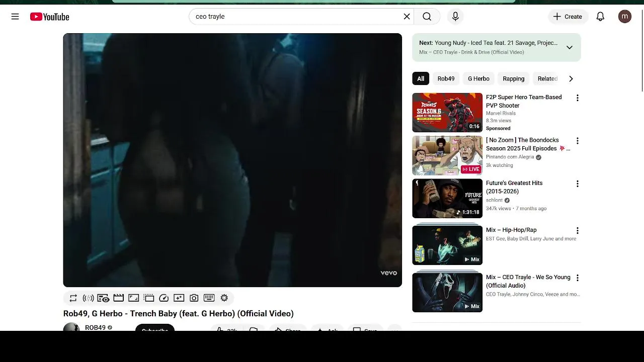The width and height of the screenshot is (644, 362).
Task: Open the hamburger guide menu
Action: tap(15, 17)
